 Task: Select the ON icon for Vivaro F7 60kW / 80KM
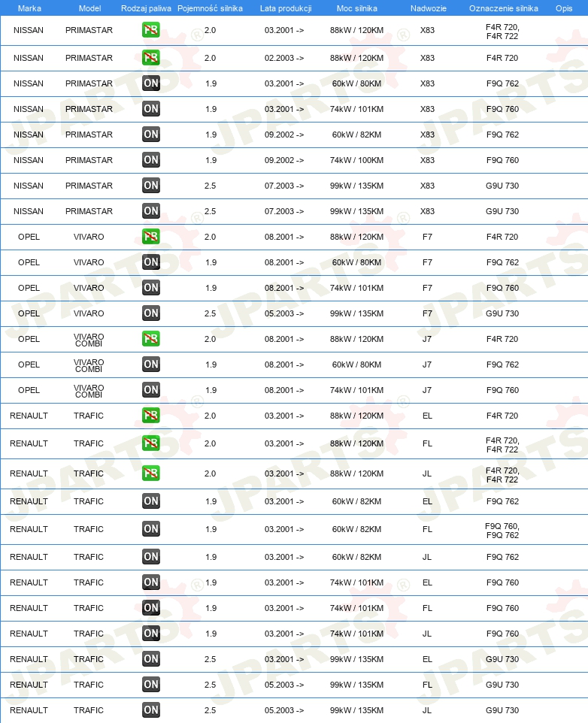[x=151, y=262]
